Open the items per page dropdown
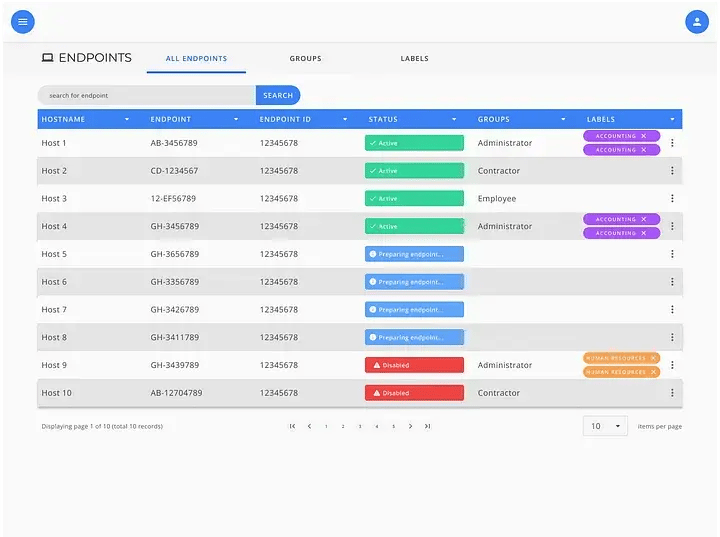This screenshot has width=720, height=537. 605,426
